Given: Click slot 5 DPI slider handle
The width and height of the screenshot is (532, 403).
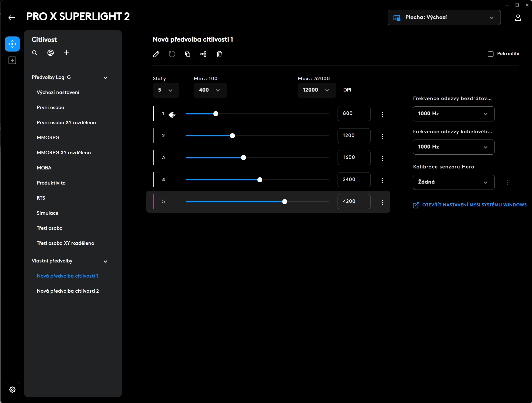Looking at the screenshot, I should [x=285, y=202].
